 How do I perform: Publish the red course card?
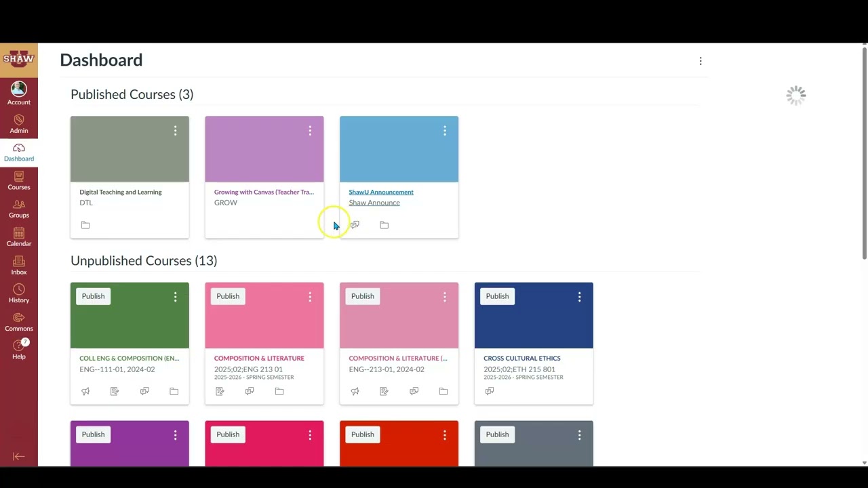363,434
